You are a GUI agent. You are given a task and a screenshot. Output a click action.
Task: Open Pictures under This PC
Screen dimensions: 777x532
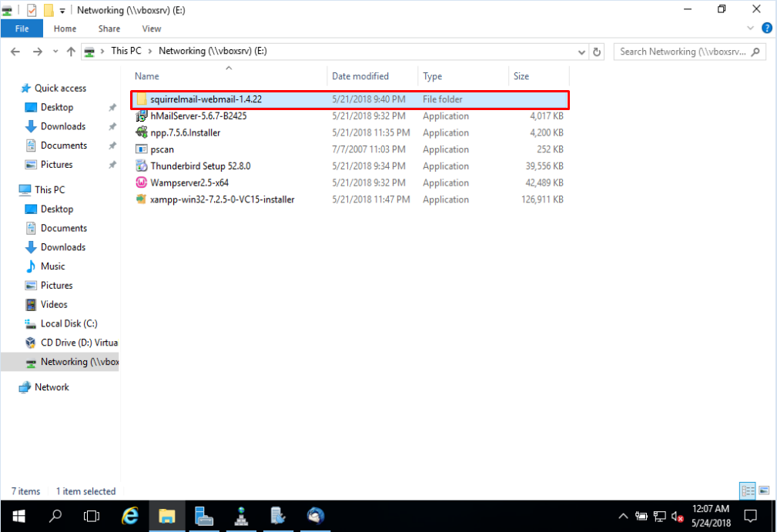click(x=56, y=286)
